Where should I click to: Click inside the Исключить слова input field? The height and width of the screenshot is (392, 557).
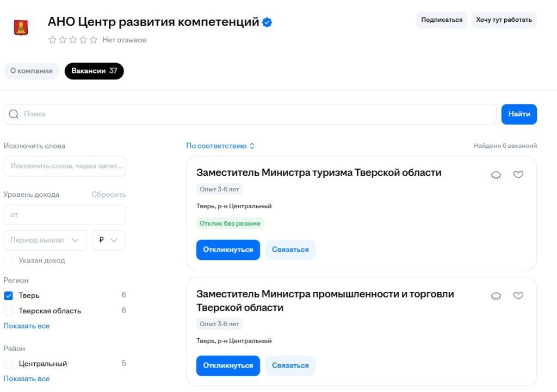click(65, 166)
